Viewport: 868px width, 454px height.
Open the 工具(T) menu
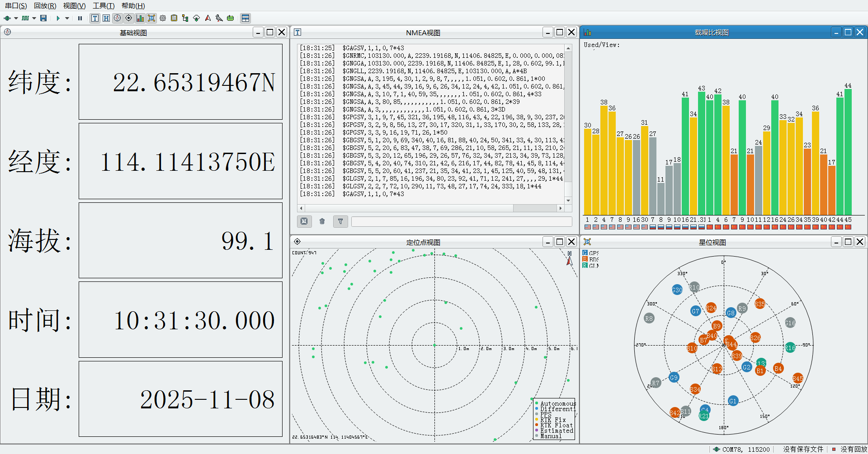point(104,6)
